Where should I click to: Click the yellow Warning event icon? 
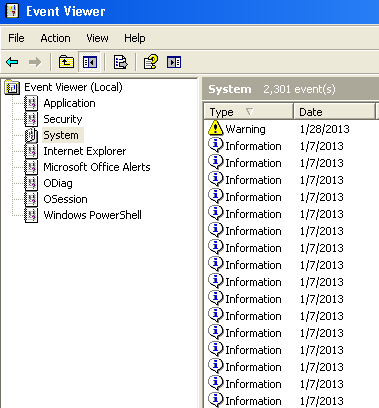pyautogui.click(x=215, y=128)
